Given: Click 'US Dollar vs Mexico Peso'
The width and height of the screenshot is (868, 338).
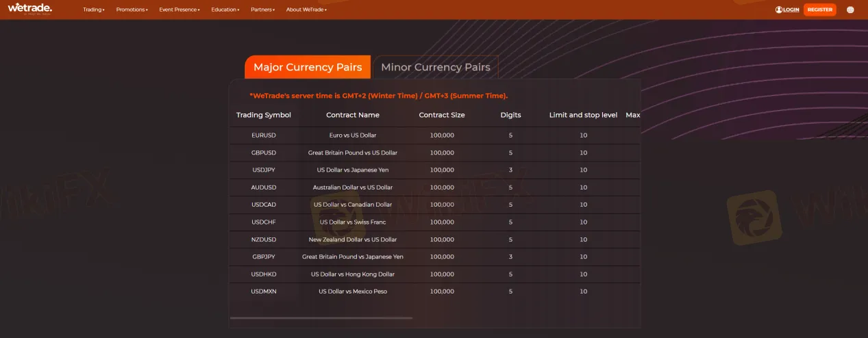Looking at the screenshot, I should pyautogui.click(x=353, y=291).
